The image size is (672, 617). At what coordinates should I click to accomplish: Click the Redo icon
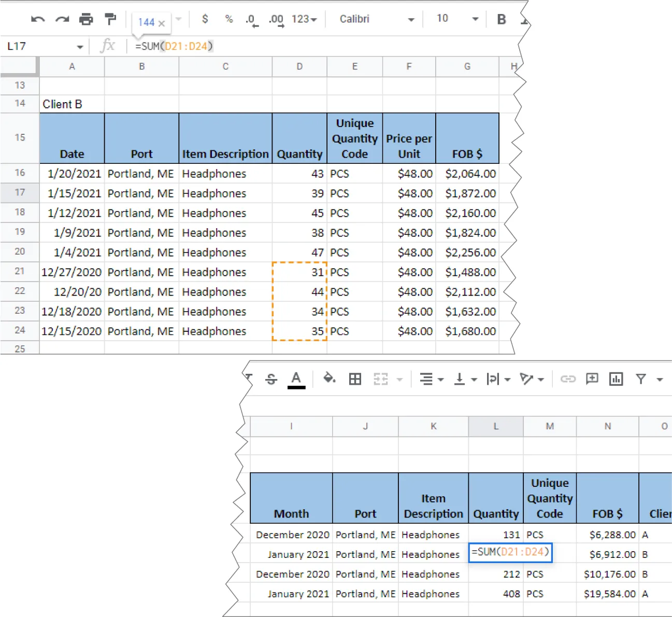61,19
